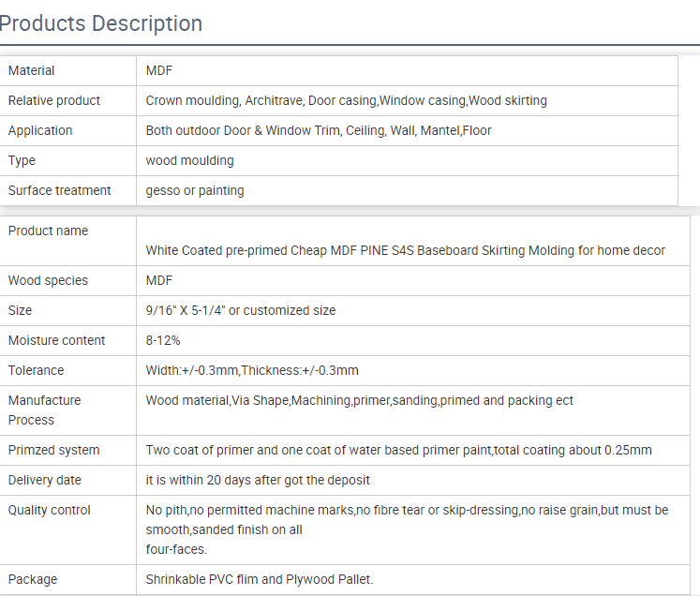Select the Material row label
The width and height of the screenshot is (700, 596).
point(31,70)
